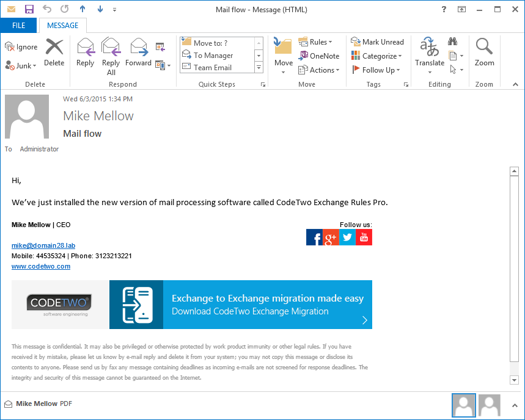525x420 pixels.
Task: Open the www.codetwo.com link
Action: point(41,267)
